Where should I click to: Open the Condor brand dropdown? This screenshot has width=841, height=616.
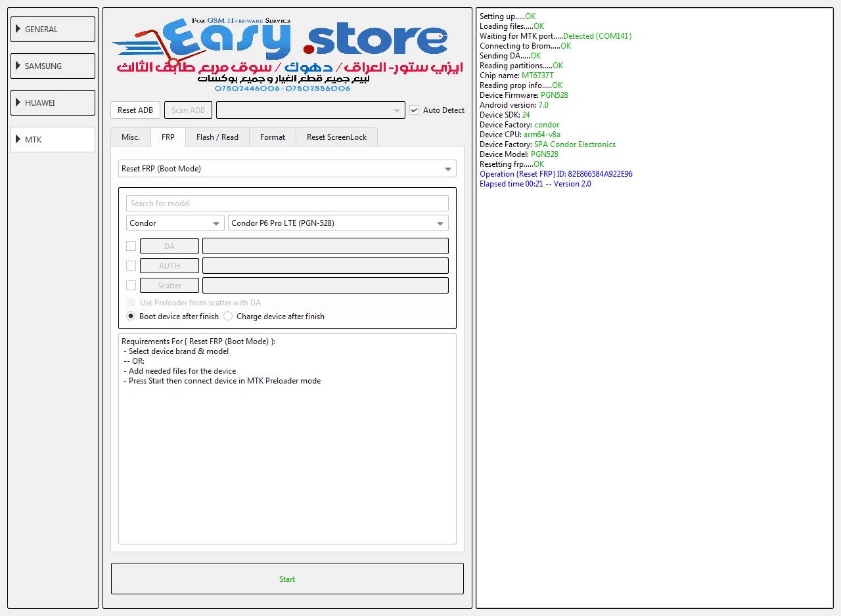click(175, 223)
